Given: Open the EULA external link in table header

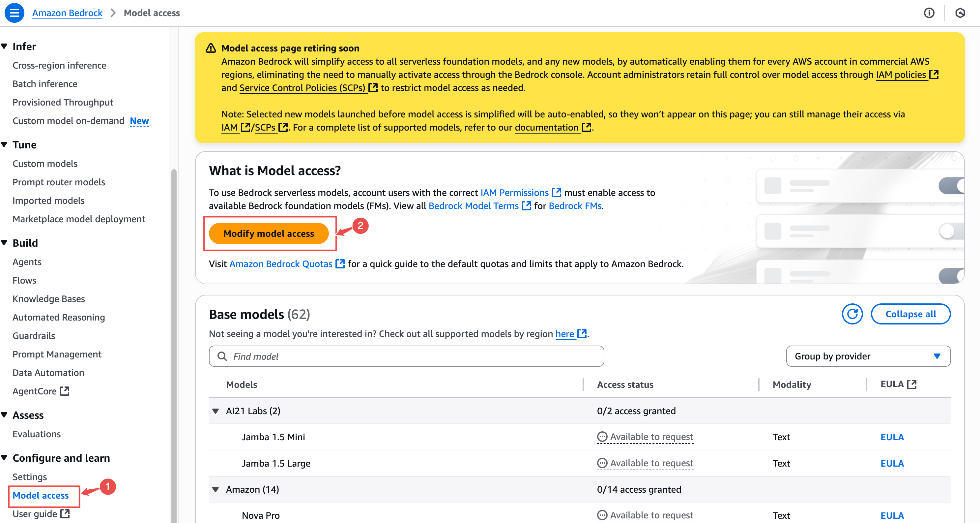Looking at the screenshot, I should pos(912,384).
